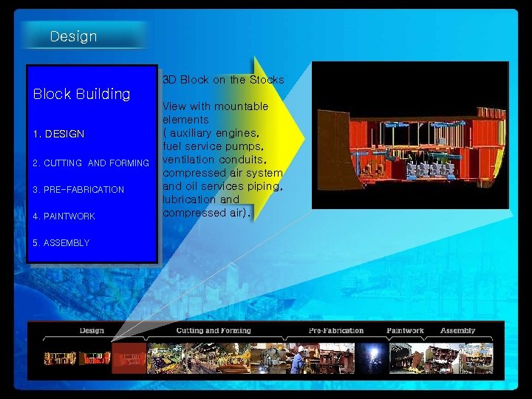Screen dimensions: 532x399
Task: Click the 3D ship block render image
Action: [410, 135]
